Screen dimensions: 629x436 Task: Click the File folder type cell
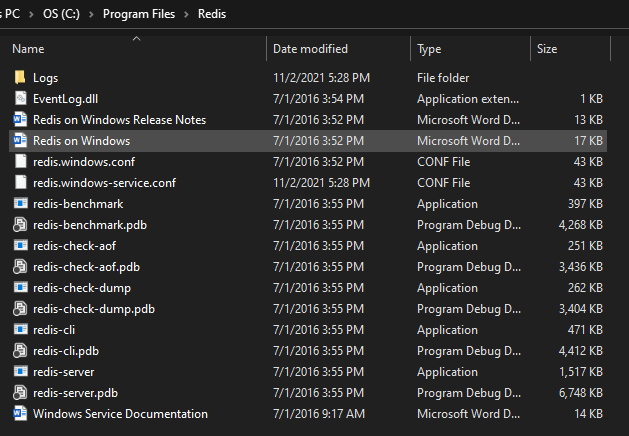tap(443, 78)
